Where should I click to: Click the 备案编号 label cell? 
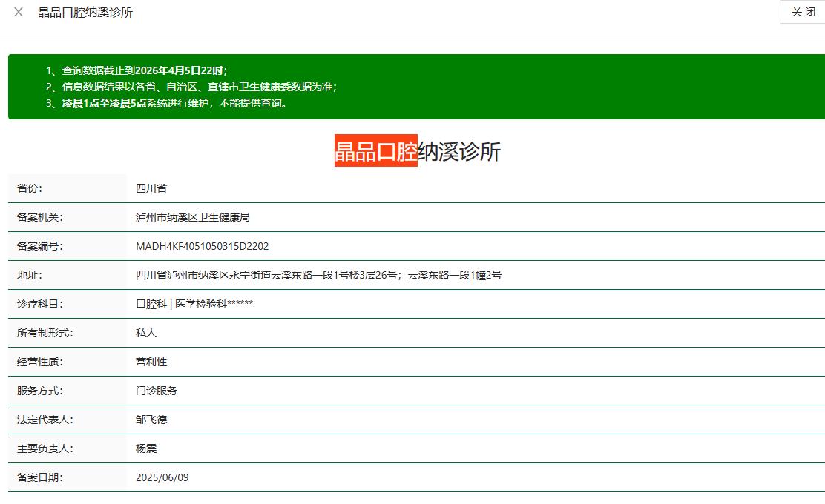pyautogui.click(x=40, y=246)
